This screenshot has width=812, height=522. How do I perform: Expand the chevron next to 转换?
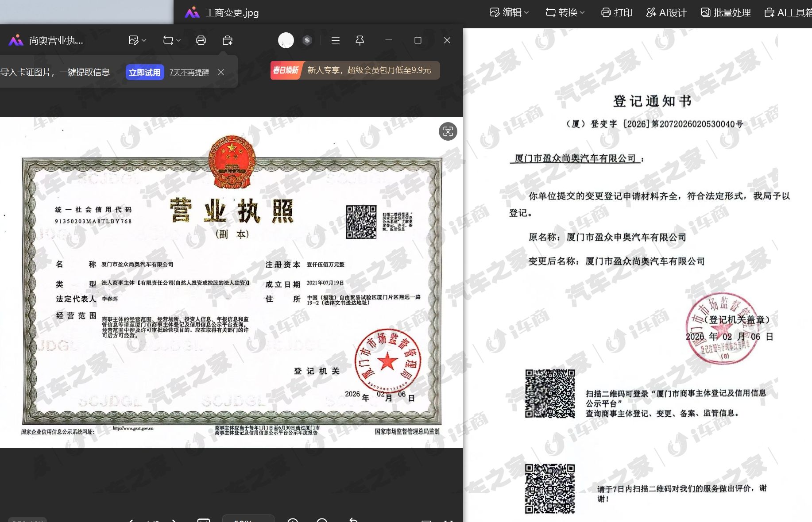(582, 13)
